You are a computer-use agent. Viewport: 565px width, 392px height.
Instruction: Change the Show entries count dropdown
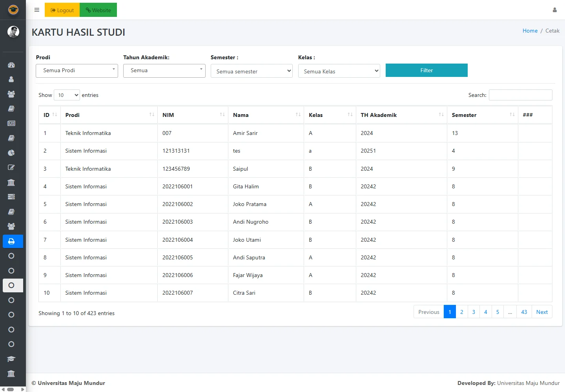pyautogui.click(x=67, y=95)
